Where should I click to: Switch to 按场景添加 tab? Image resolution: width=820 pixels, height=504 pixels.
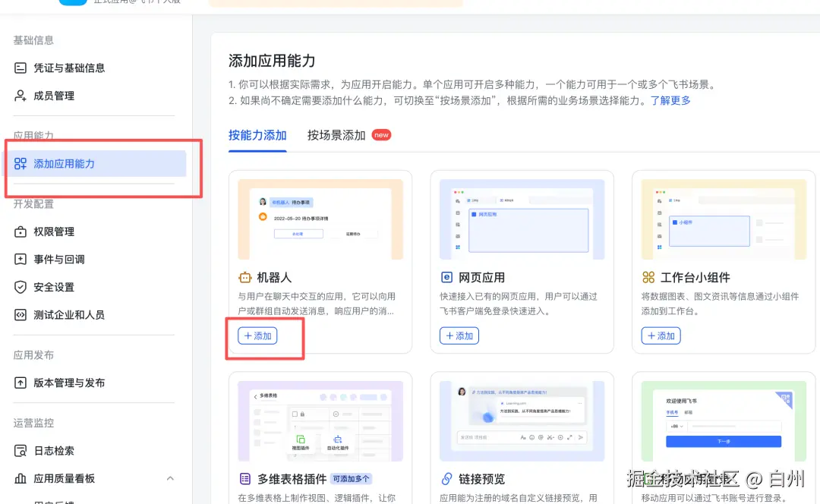coord(336,135)
